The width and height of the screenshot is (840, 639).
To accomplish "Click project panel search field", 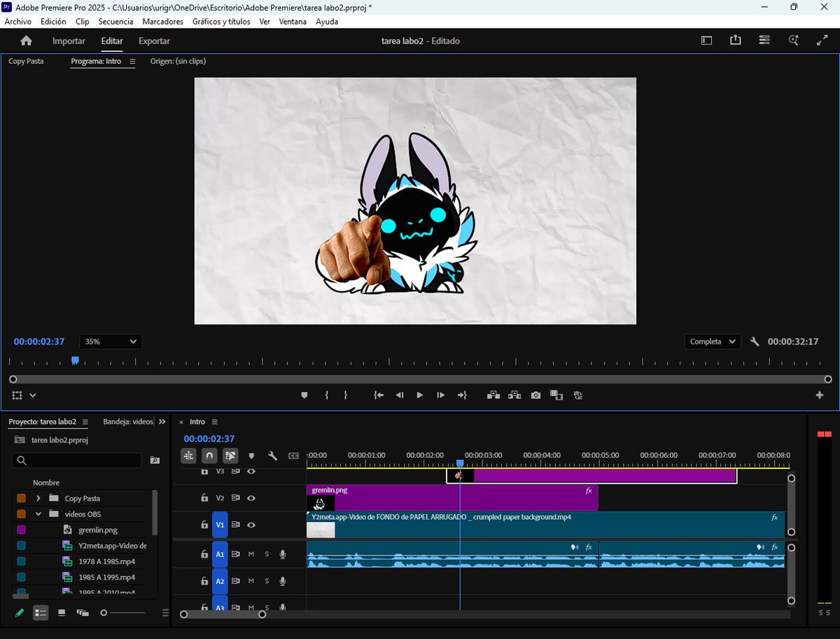I will (x=77, y=461).
